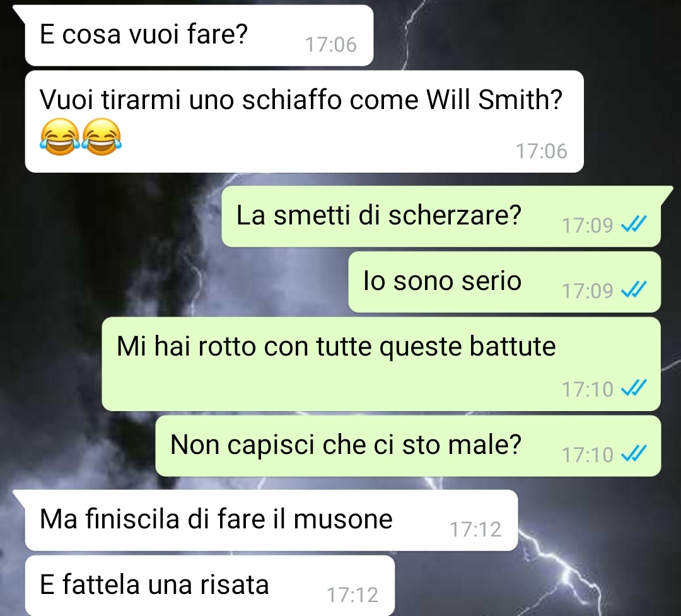Viewport: 681px width, 616px height.
Task: Tap the 17:10 timestamp on "Non capisci che ci sto male?"
Action: (x=588, y=455)
